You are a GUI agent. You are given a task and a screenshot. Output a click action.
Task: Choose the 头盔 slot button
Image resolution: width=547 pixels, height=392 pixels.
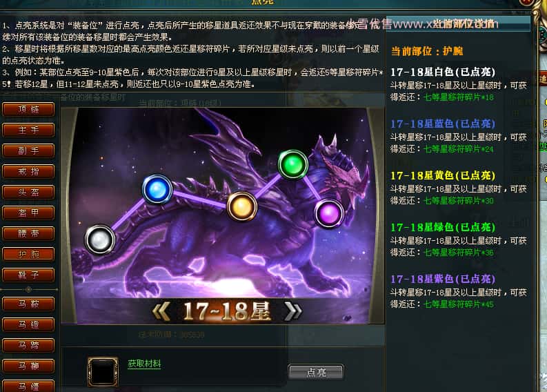click(x=28, y=192)
